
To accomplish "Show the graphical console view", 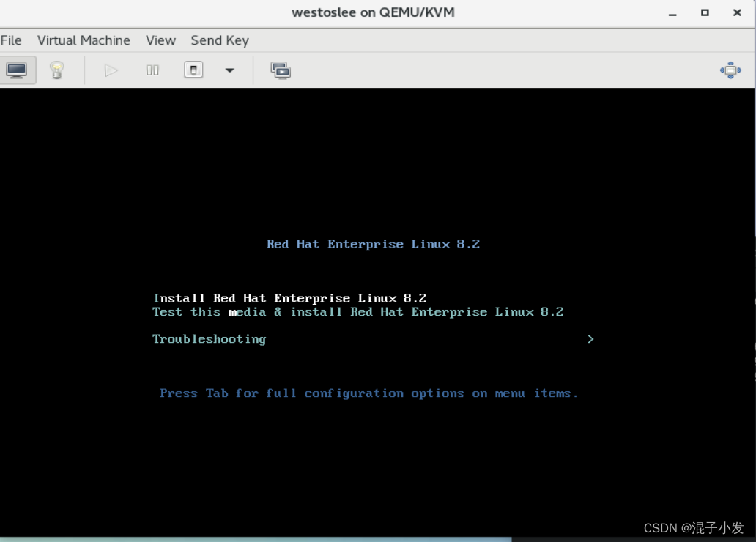I will pos(17,70).
